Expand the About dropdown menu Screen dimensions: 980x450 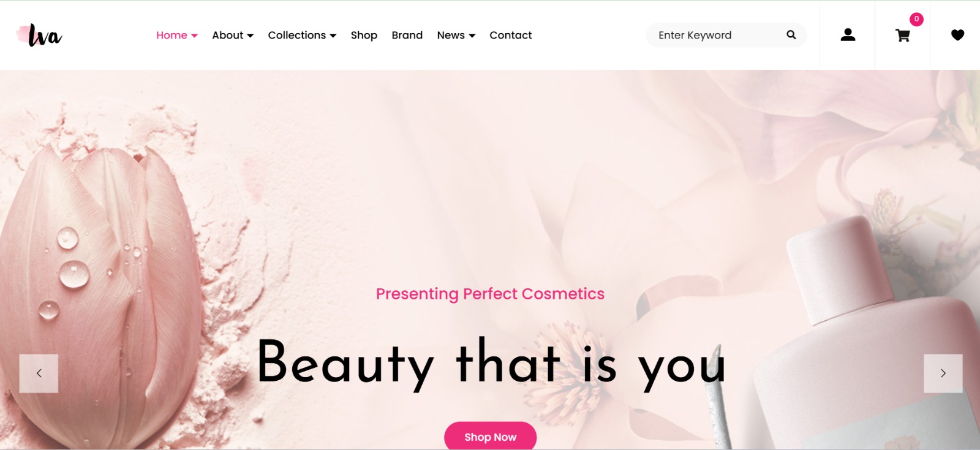[233, 35]
